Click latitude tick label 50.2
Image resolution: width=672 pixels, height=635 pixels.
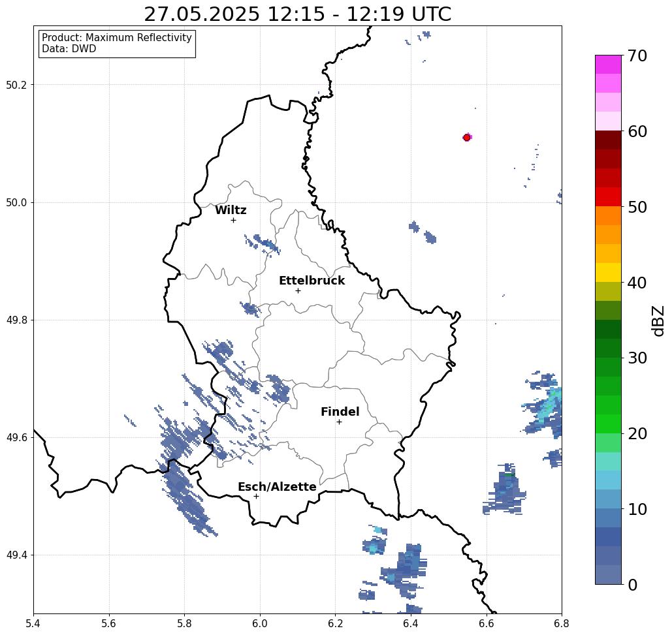tap(16, 85)
